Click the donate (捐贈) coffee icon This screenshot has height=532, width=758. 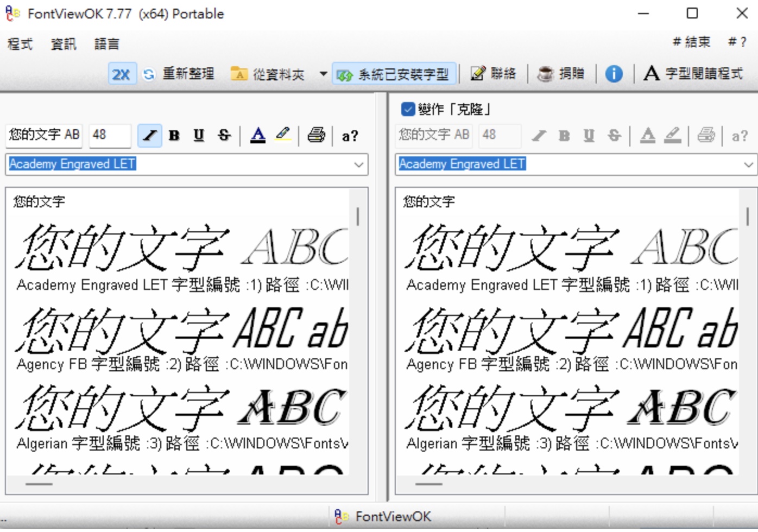pos(545,74)
